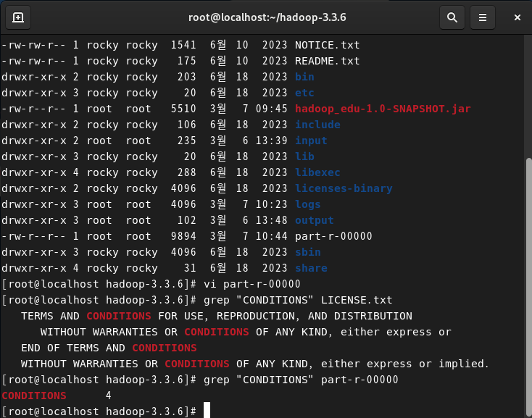Click the libexec directory name
This screenshot has height=418, width=532.
[317, 172]
